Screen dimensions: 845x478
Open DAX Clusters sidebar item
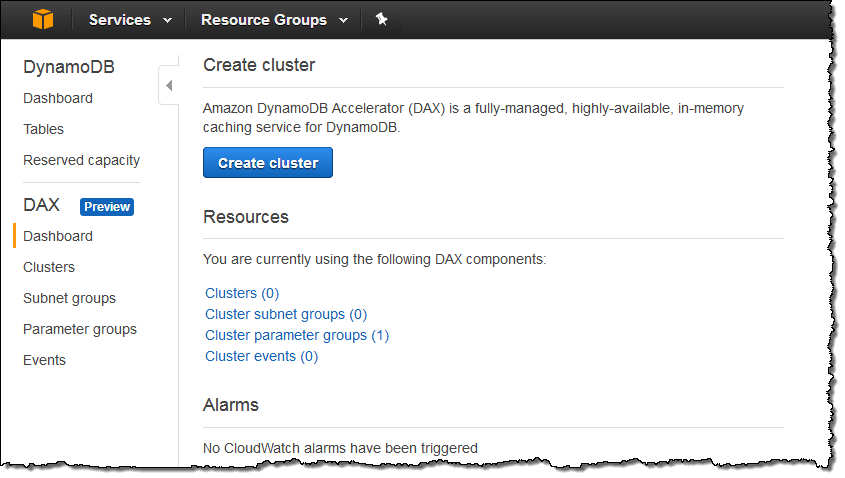[x=49, y=267]
